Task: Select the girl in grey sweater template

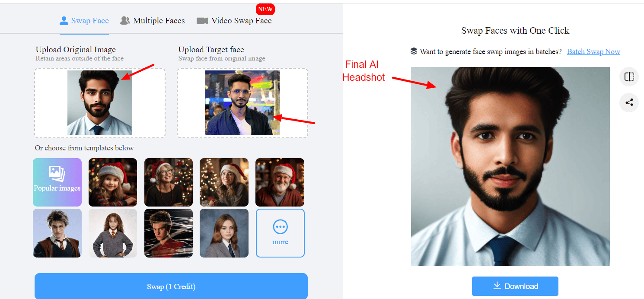Action: click(x=113, y=233)
